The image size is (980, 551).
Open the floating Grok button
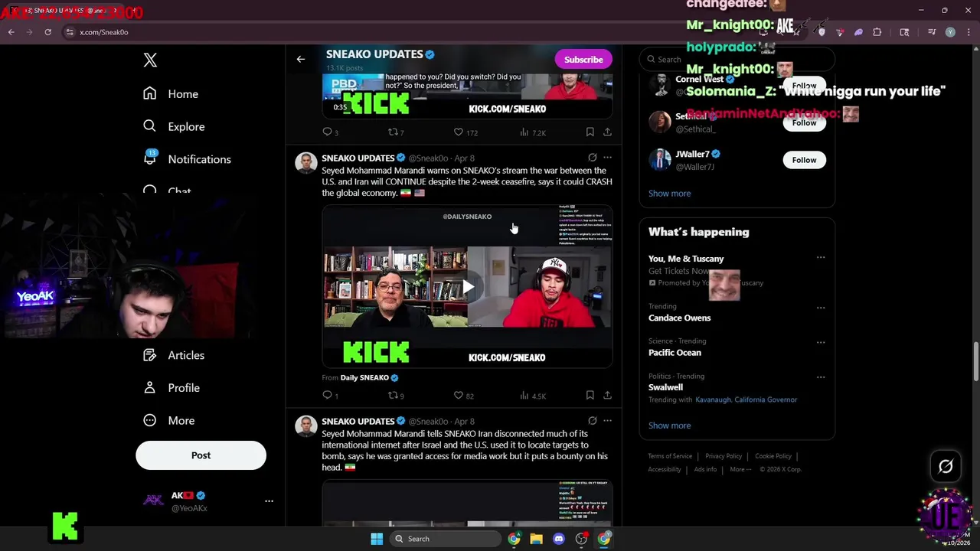pos(946,466)
